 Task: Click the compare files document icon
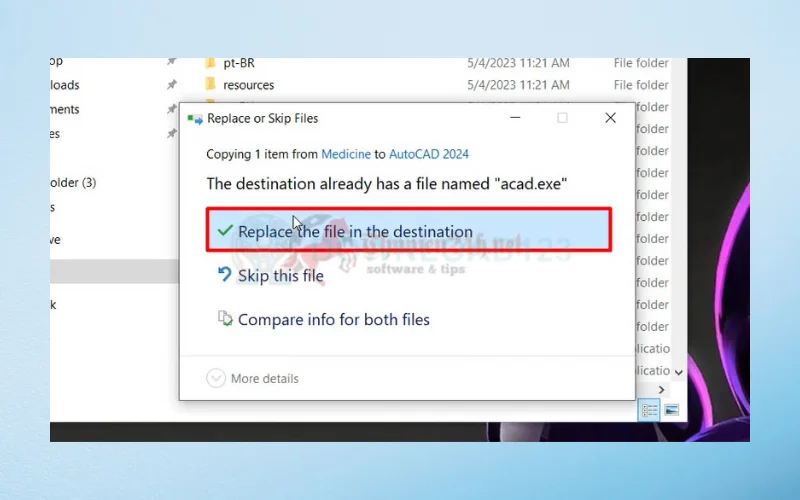coord(224,319)
